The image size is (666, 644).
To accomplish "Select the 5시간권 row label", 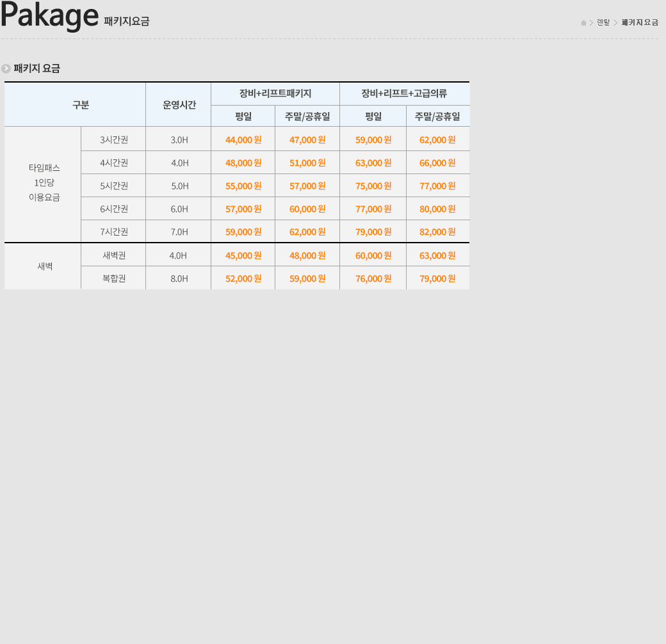I will pos(113,186).
